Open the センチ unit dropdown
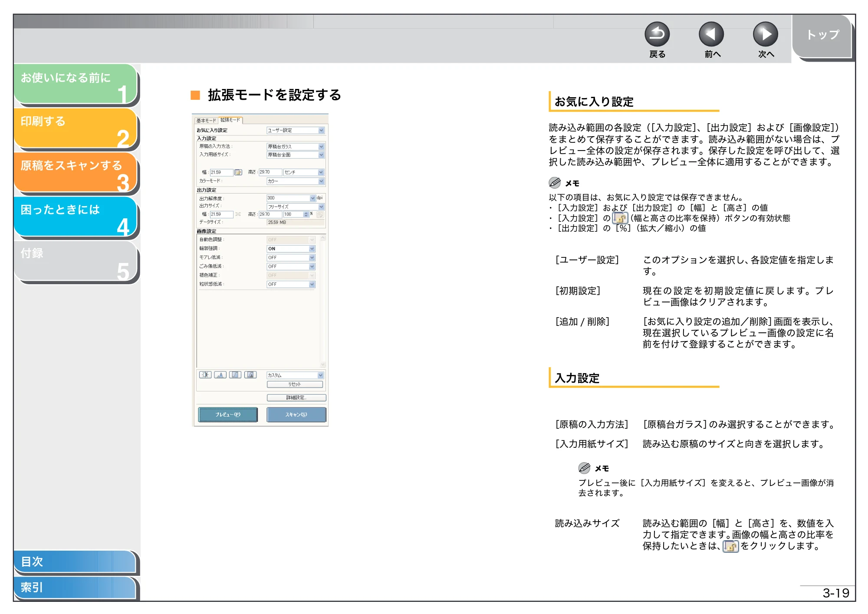The image size is (868, 614). tap(304, 172)
